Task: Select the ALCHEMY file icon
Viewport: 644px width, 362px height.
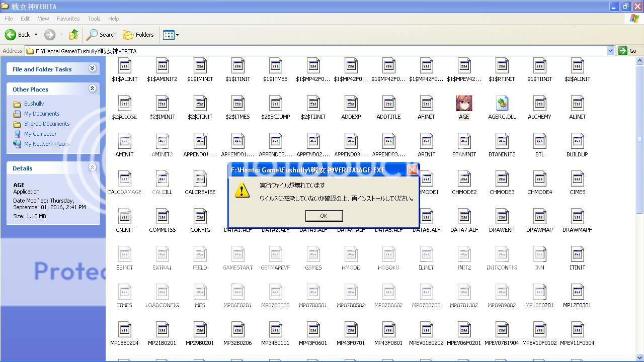Action: [539, 104]
